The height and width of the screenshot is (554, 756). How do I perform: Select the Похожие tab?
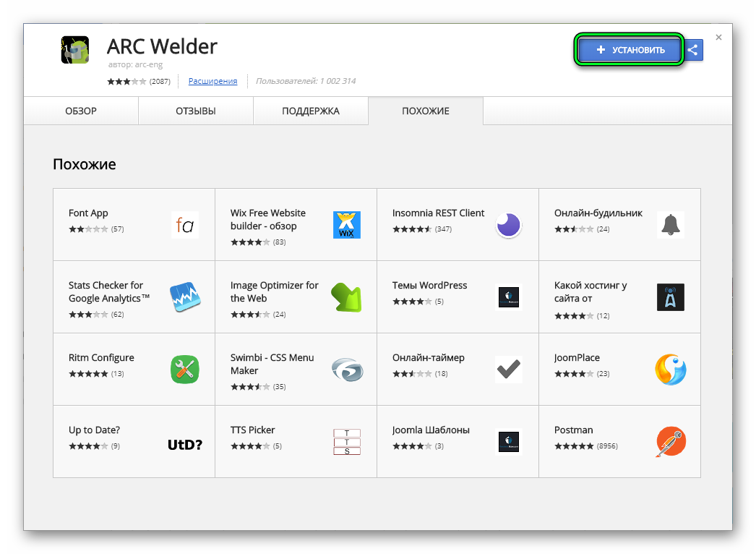coord(426,111)
